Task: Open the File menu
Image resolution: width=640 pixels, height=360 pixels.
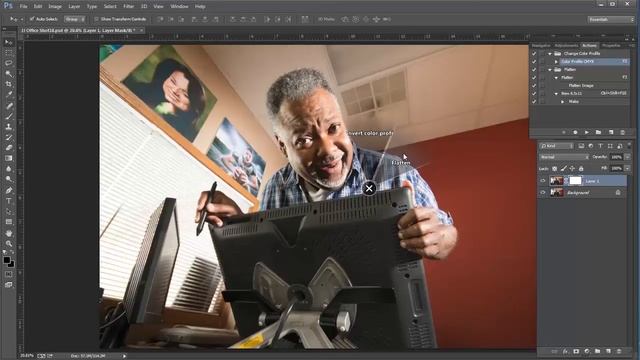Action: pos(24,6)
